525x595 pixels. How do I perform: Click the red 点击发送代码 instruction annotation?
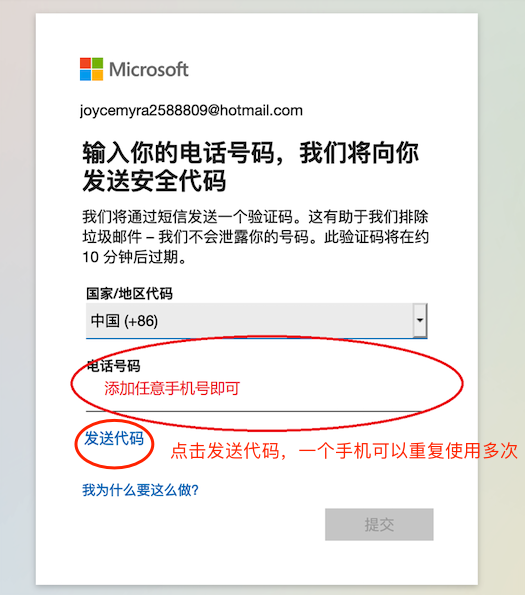point(344,451)
